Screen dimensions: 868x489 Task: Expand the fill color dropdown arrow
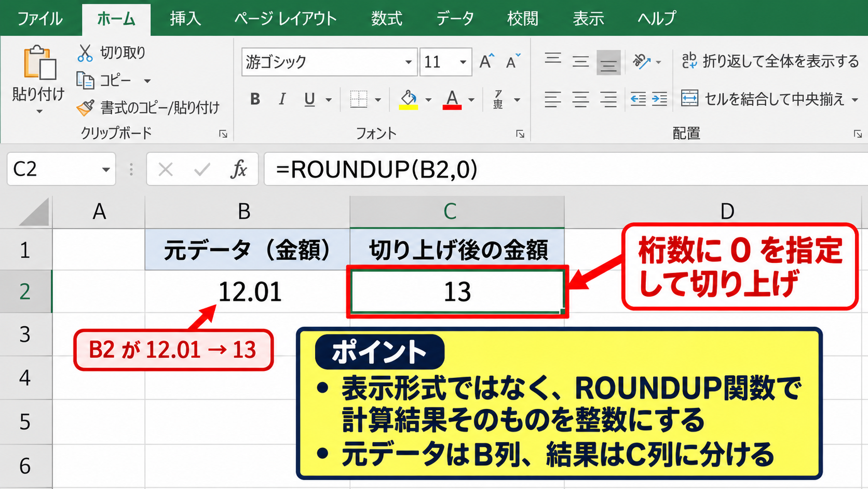(x=428, y=99)
